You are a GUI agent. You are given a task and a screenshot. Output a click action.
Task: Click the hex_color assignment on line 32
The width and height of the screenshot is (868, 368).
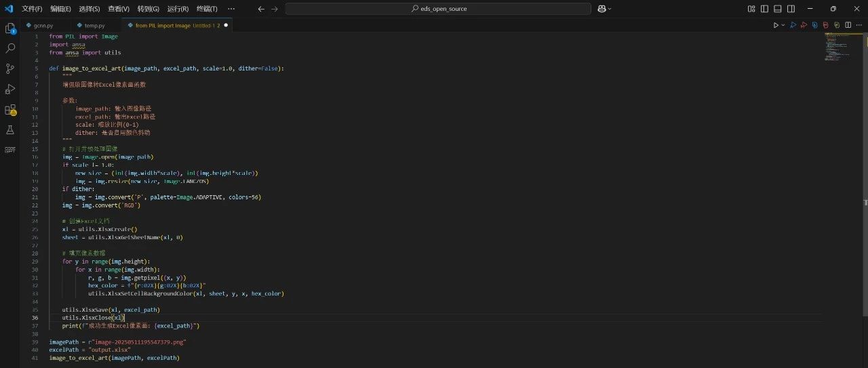(x=147, y=285)
